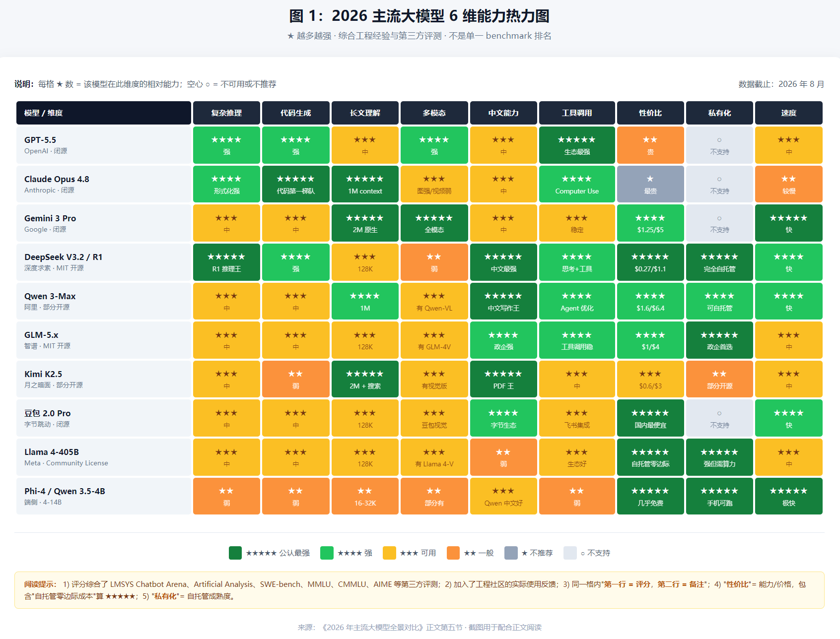Click the yellow 可用 legend swatch
Screen dimensions: 840x639
[389, 553]
